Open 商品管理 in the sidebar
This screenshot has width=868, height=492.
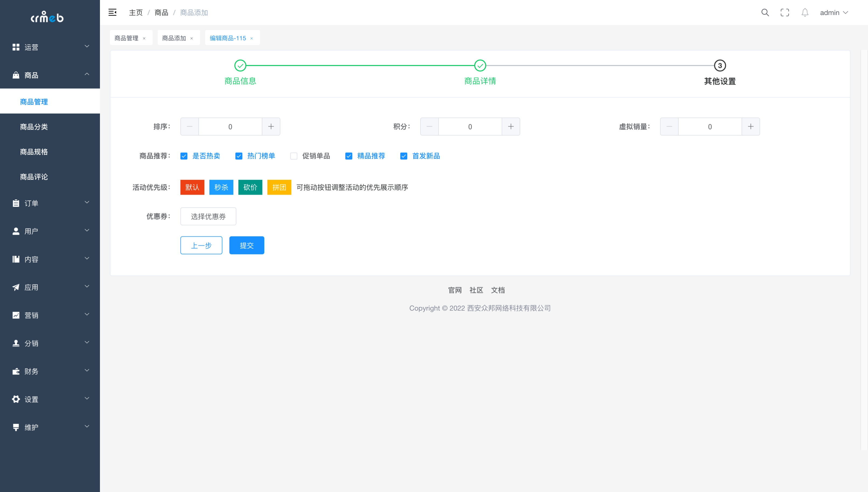pyautogui.click(x=50, y=101)
